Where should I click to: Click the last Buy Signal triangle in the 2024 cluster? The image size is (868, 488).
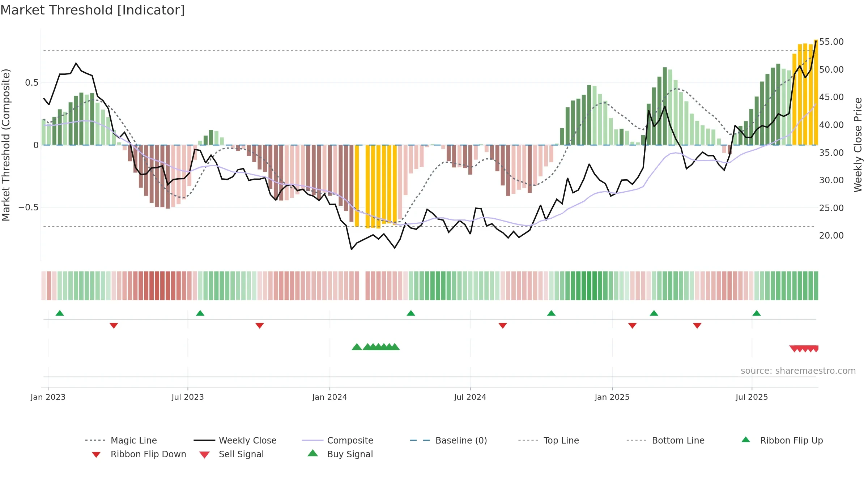pyautogui.click(x=395, y=347)
